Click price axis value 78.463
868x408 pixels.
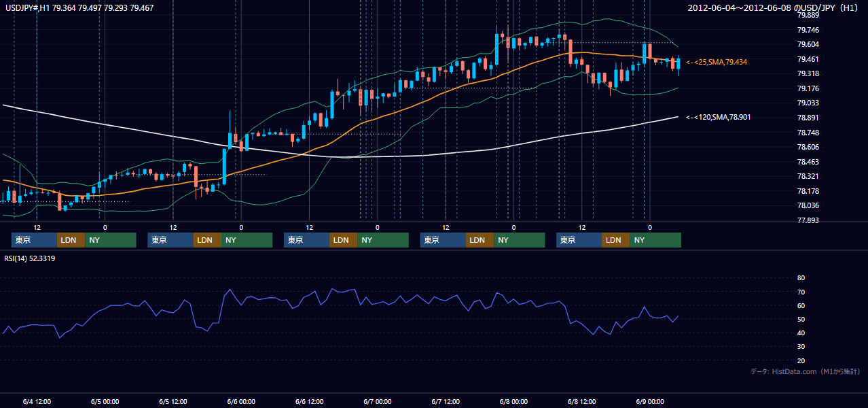(x=807, y=162)
